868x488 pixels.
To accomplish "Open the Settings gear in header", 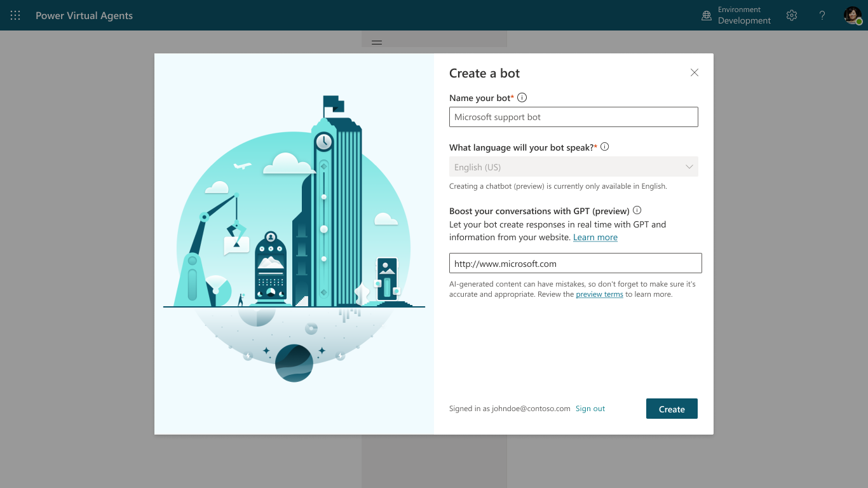I will point(792,15).
